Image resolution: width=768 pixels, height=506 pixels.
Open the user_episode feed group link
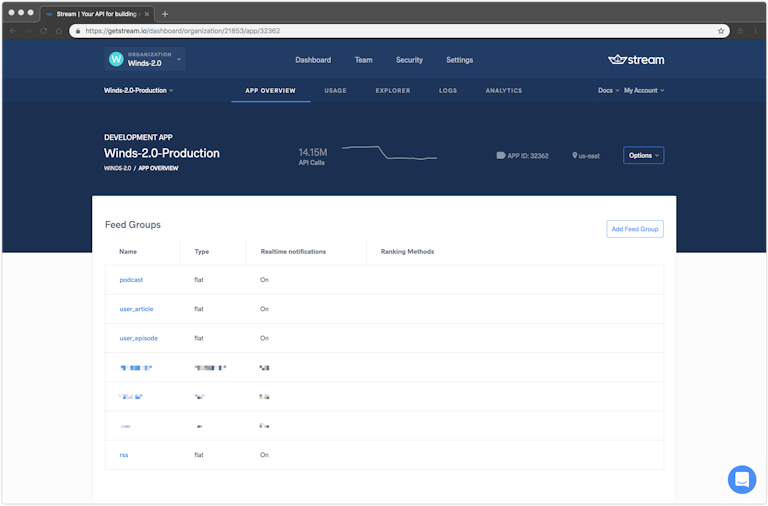coord(139,338)
